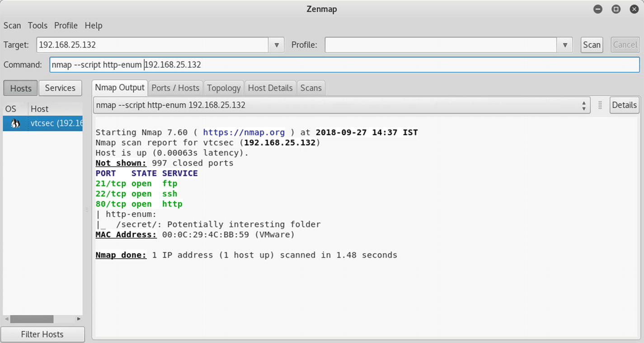Open the scan output selection dropdown
The width and height of the screenshot is (644, 343).
pos(342,105)
